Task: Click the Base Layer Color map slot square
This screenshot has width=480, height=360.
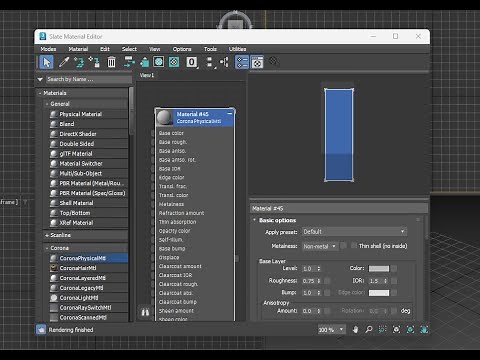Action: pos(394,268)
